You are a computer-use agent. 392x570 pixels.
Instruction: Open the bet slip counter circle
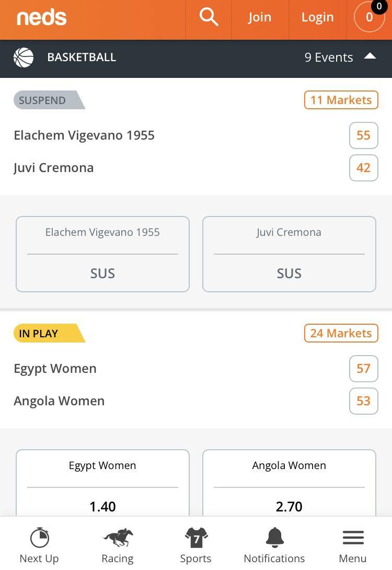tap(369, 17)
